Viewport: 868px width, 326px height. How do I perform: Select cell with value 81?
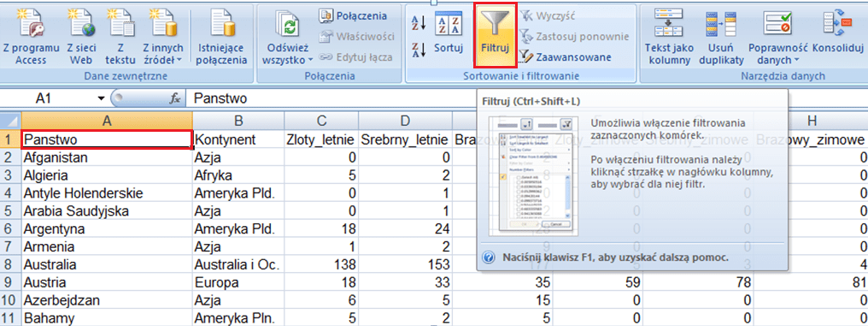[x=811, y=282]
